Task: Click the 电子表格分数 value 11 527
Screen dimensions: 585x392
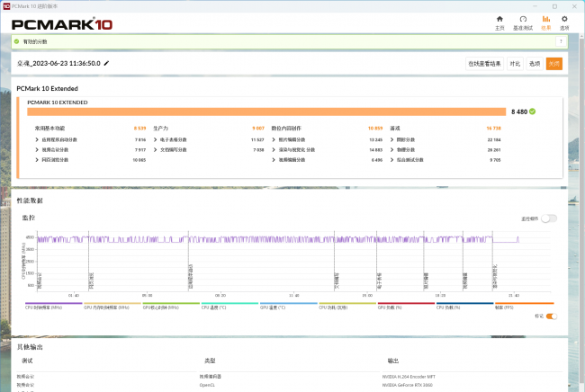Action: [257, 139]
